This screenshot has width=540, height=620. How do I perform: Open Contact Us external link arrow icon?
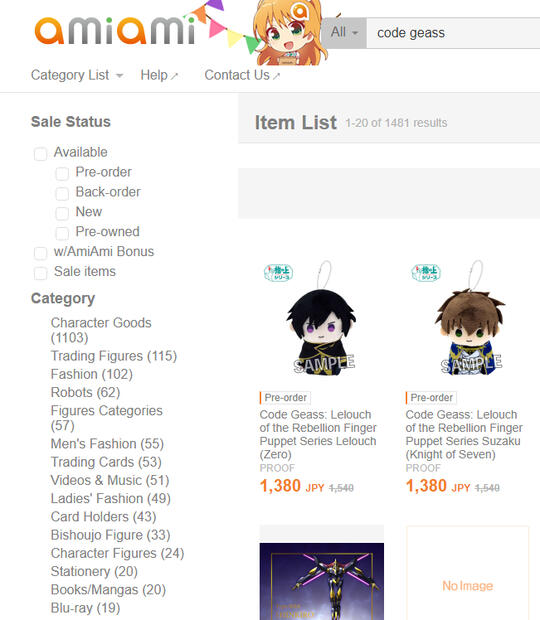pyautogui.click(x=276, y=76)
